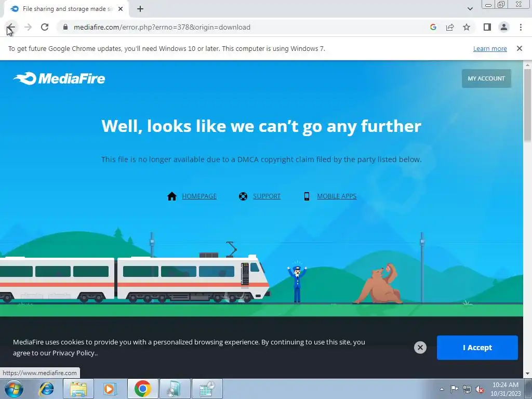The image size is (532, 399).
Task: Open Windows Explorer folder on taskbar
Action: tap(78, 389)
